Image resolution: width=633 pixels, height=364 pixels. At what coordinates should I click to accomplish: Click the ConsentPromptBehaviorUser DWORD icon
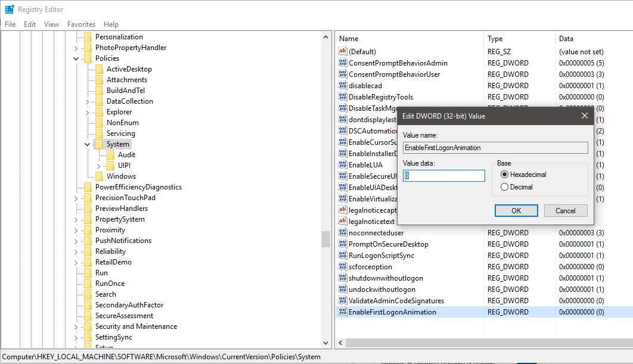342,74
